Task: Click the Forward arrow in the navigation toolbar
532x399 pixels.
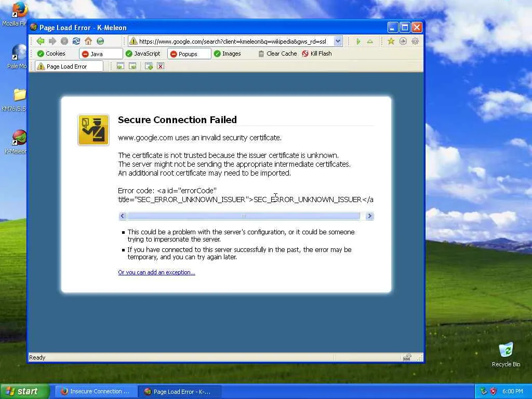Action: point(52,41)
